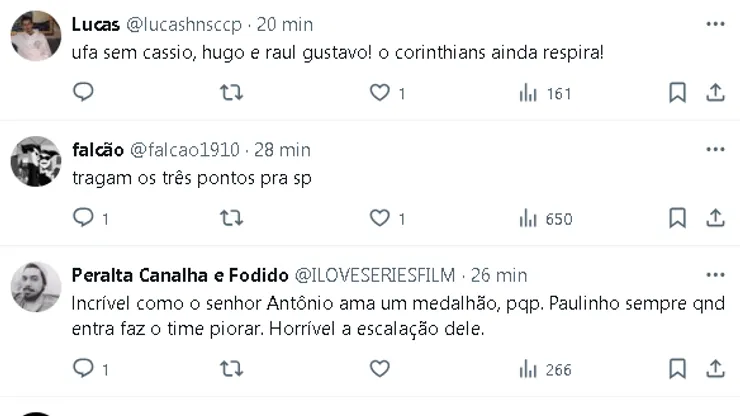Reply to Peralta Canalha's tweet

click(84, 369)
